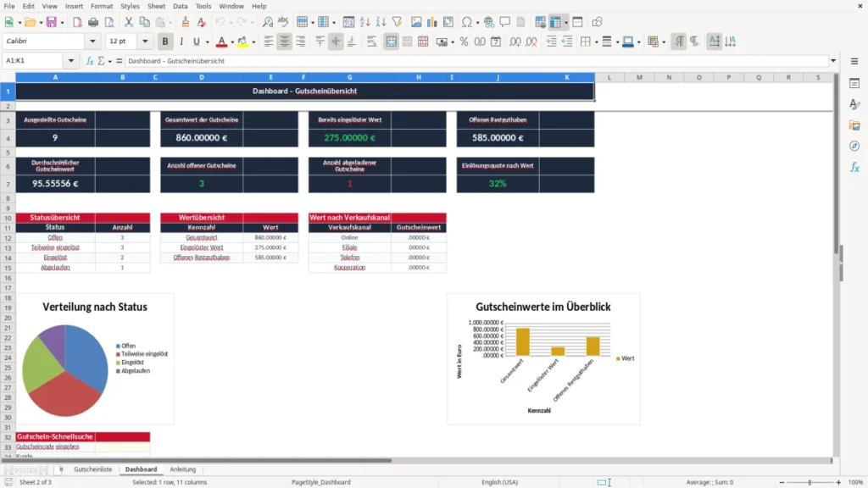The image size is (868, 488).
Task: Click the zoom in plus button
Action: coord(838,482)
